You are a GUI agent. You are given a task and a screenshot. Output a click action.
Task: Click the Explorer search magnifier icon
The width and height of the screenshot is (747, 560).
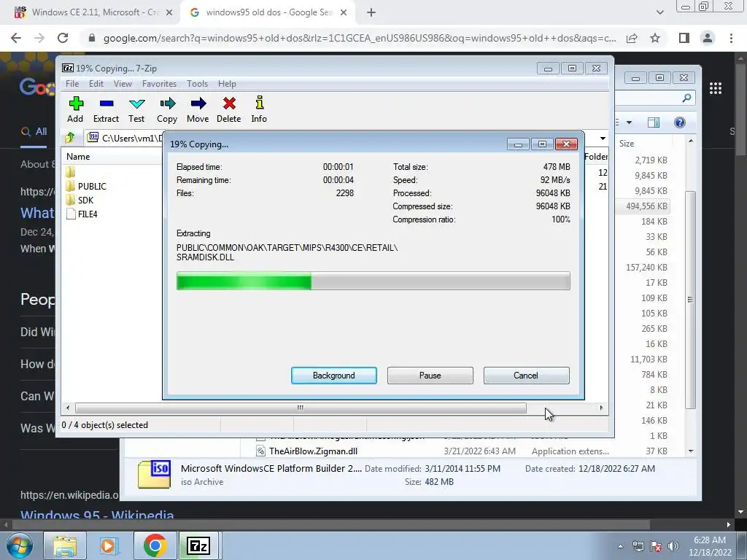pyautogui.click(x=686, y=98)
